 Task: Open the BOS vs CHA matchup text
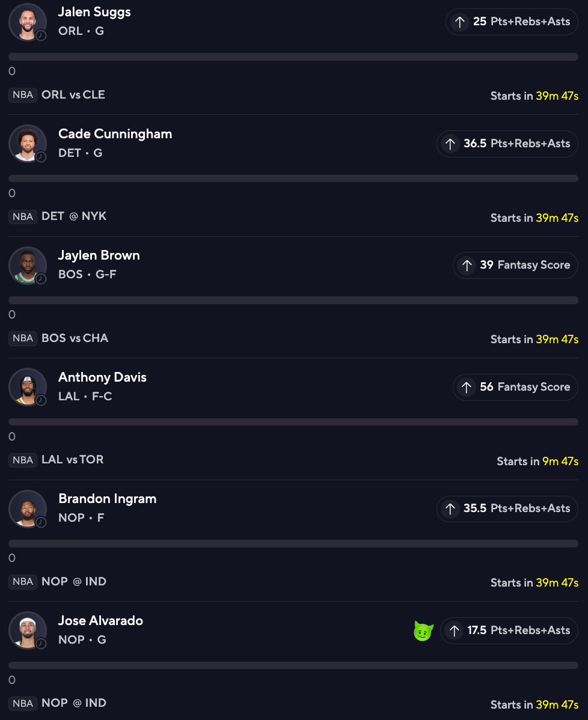pos(75,338)
